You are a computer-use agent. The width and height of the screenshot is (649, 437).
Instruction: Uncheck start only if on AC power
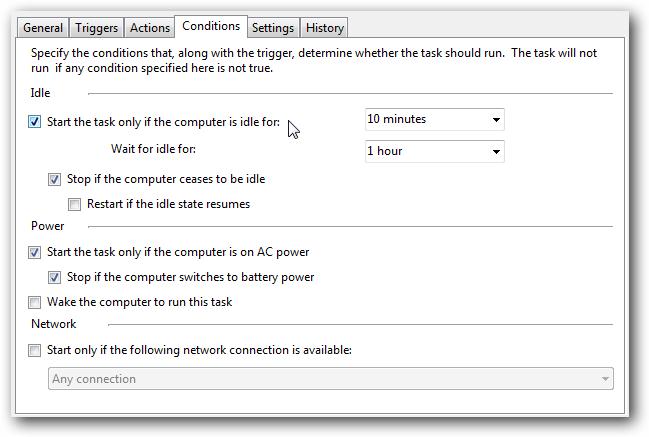click(35, 253)
